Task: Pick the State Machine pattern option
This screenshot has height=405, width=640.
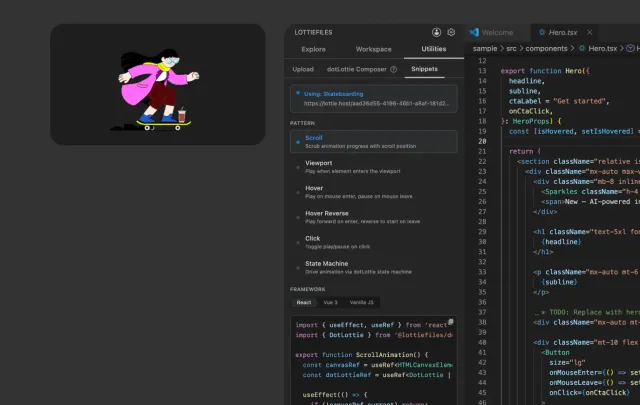Action: (x=373, y=267)
